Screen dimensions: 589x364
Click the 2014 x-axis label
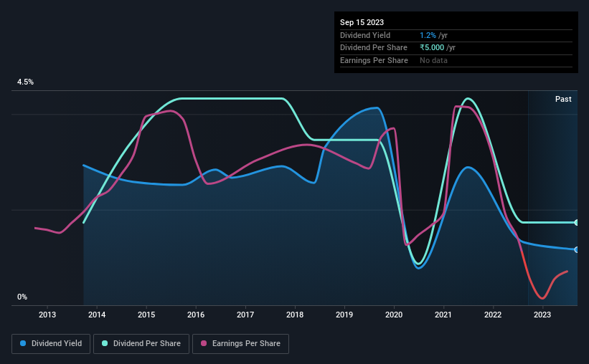(x=97, y=315)
